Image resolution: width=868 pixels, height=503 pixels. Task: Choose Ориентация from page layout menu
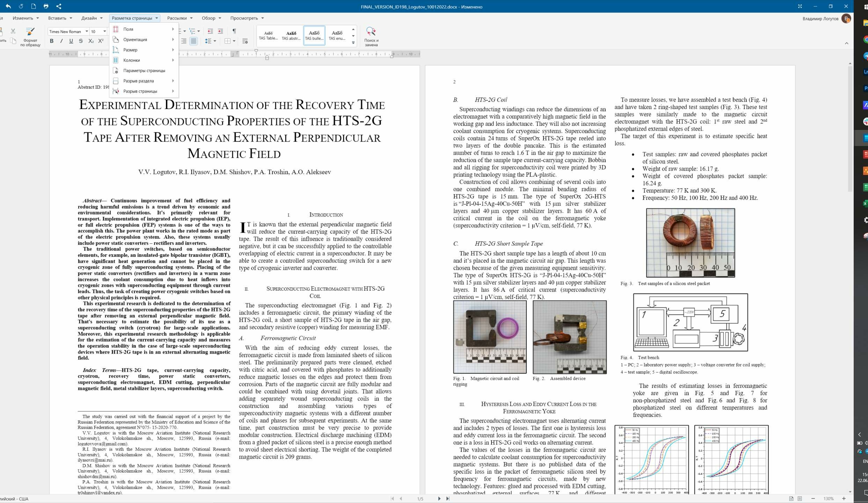pyautogui.click(x=144, y=39)
